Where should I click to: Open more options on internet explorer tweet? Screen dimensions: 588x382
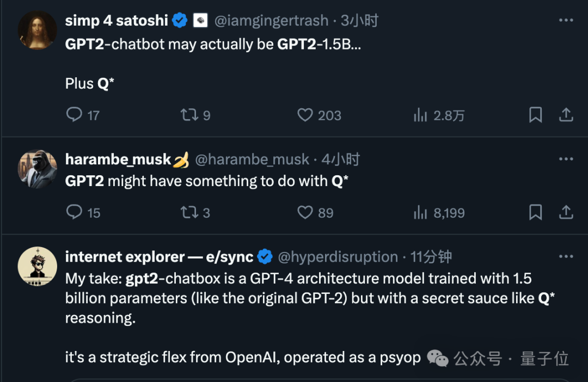coord(566,256)
